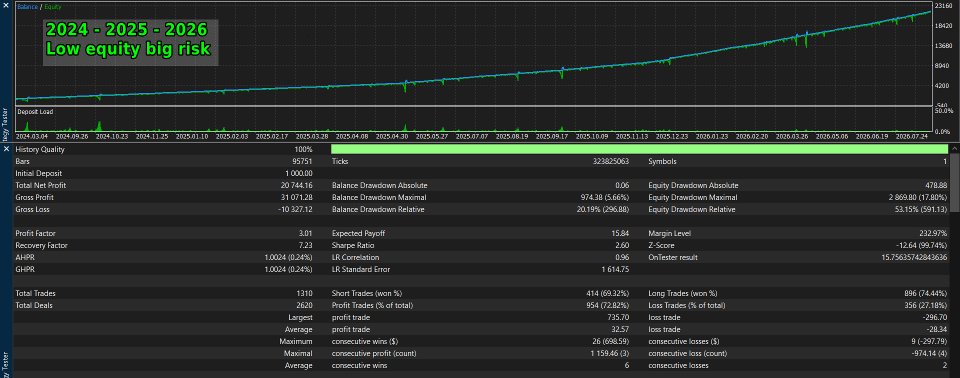Click the 'History Quality' row label
The width and height of the screenshot is (960, 378).
point(40,149)
